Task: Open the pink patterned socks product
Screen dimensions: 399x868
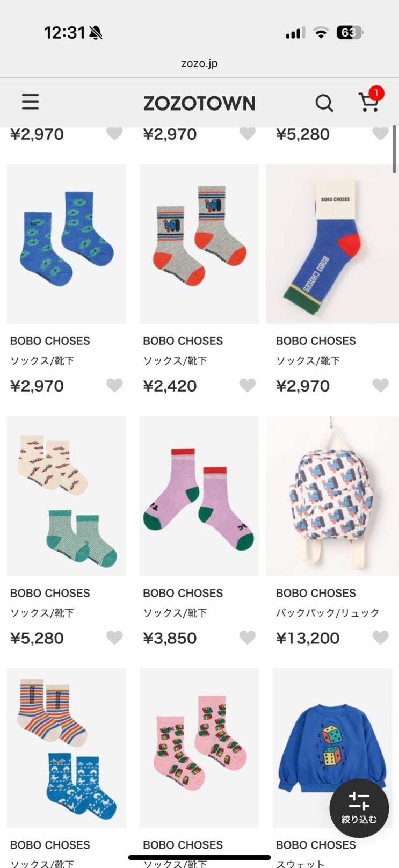Action: point(199,748)
